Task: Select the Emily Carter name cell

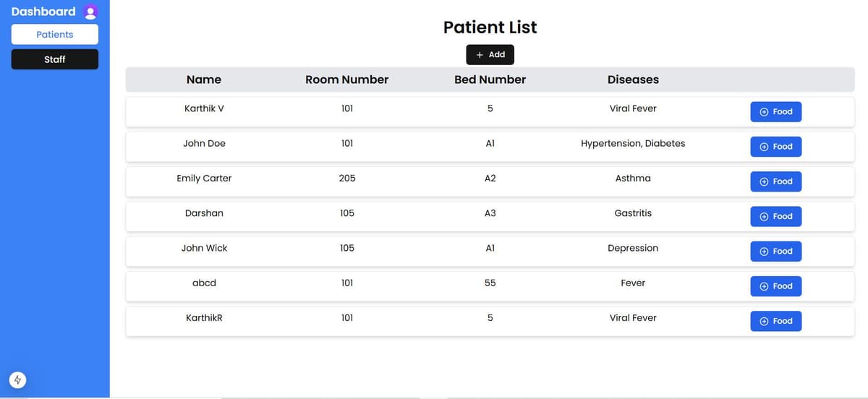Action: point(204,179)
